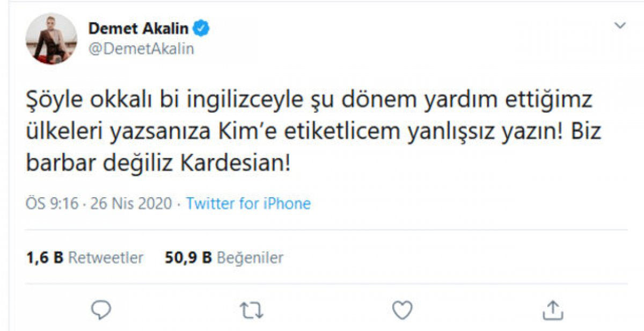View the Retweetler list

pyautogui.click(x=106, y=258)
